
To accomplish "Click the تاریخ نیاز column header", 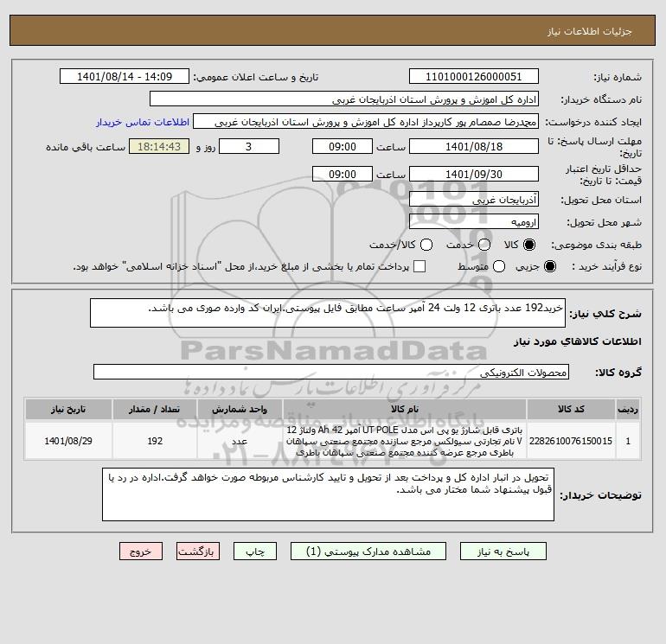I will 68,409.
